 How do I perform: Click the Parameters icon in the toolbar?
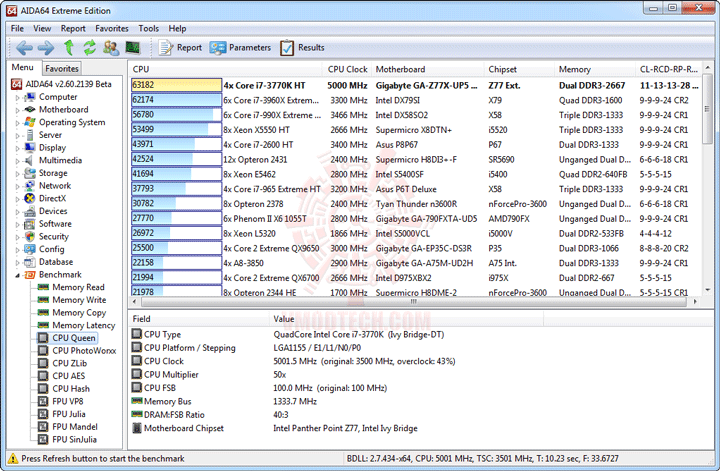(x=218, y=48)
